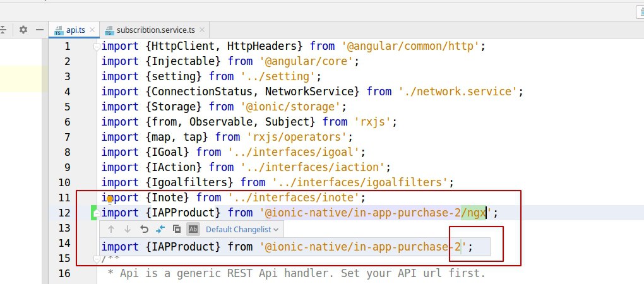Click the green change marker on line 12
Image resolution: width=644 pixels, height=284 pixels.
tap(93, 213)
